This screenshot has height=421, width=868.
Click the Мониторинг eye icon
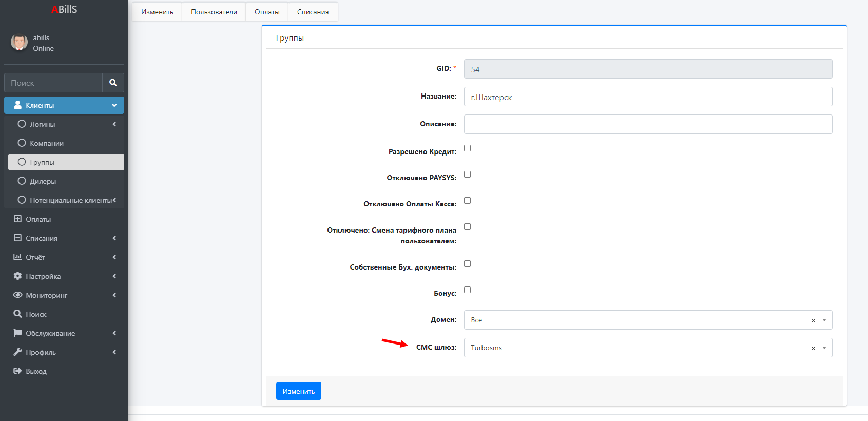[17, 295]
